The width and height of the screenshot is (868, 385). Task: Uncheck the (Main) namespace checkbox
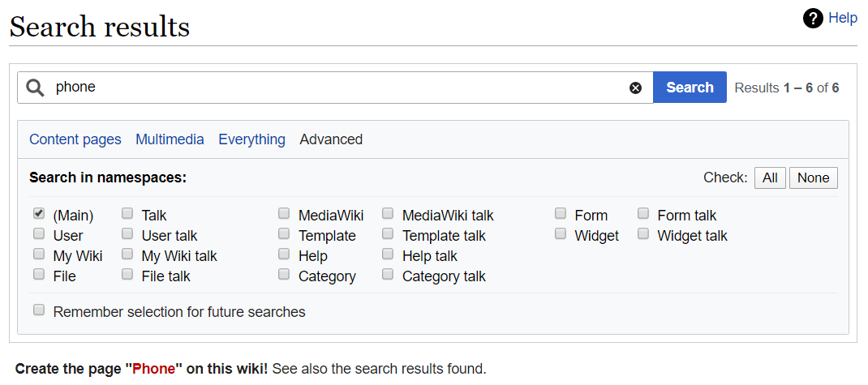39,214
